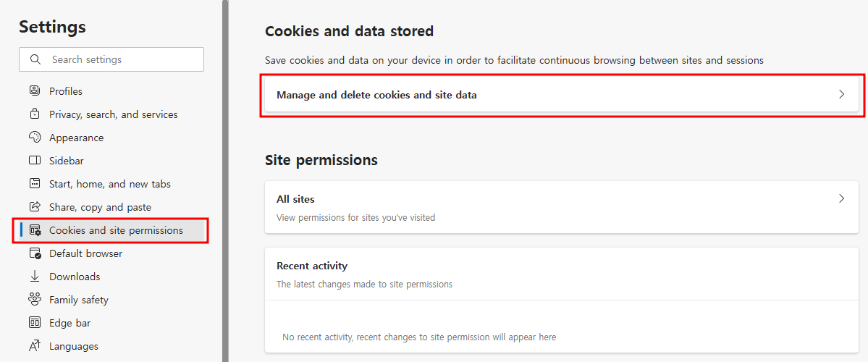Viewport: 868px width, 362px height.
Task: Click the search magnifier icon
Action: (36, 59)
